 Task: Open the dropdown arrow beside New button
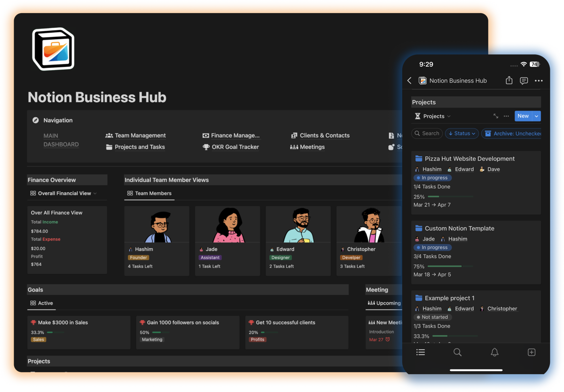coord(536,116)
